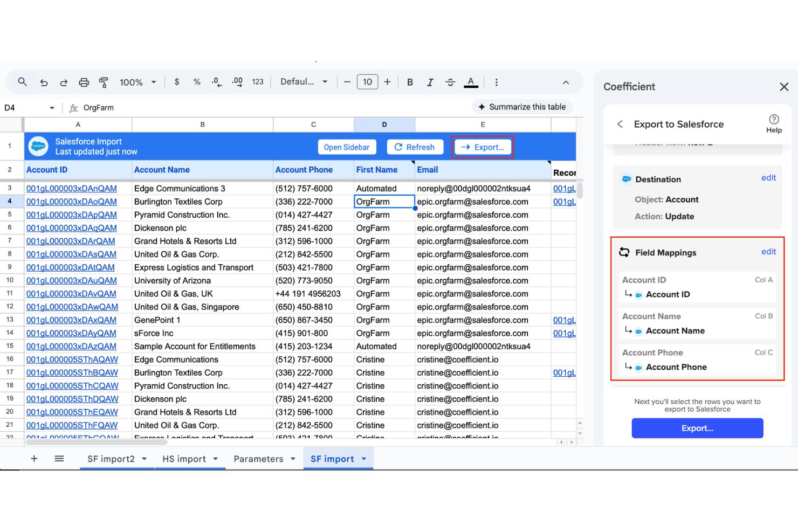The width and height of the screenshot is (798, 532).
Task: Click the percent format icon
Action: click(197, 81)
